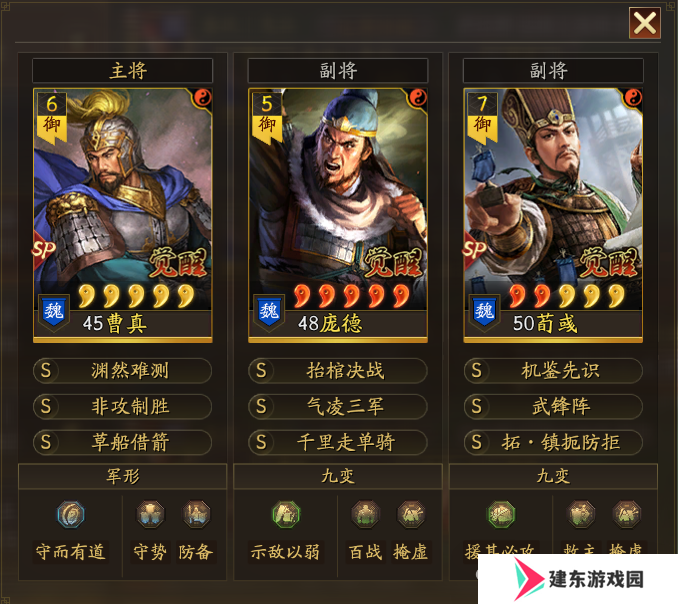Close the team details window
This screenshot has height=604, width=678.
click(x=645, y=23)
